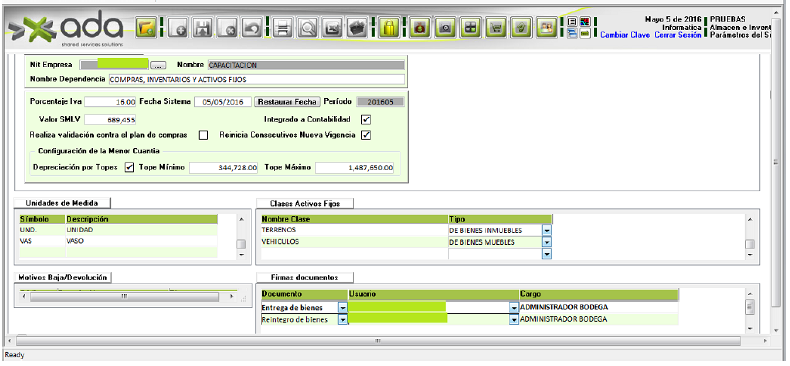This screenshot has height=366, width=790.
Task: Click the Tope Mínimo field
Action: point(224,167)
